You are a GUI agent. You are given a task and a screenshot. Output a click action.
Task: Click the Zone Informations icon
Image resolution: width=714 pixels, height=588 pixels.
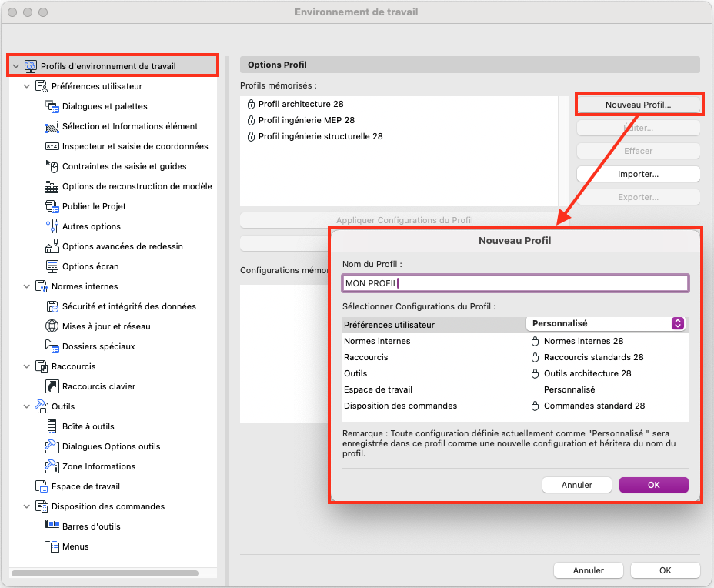coord(52,466)
